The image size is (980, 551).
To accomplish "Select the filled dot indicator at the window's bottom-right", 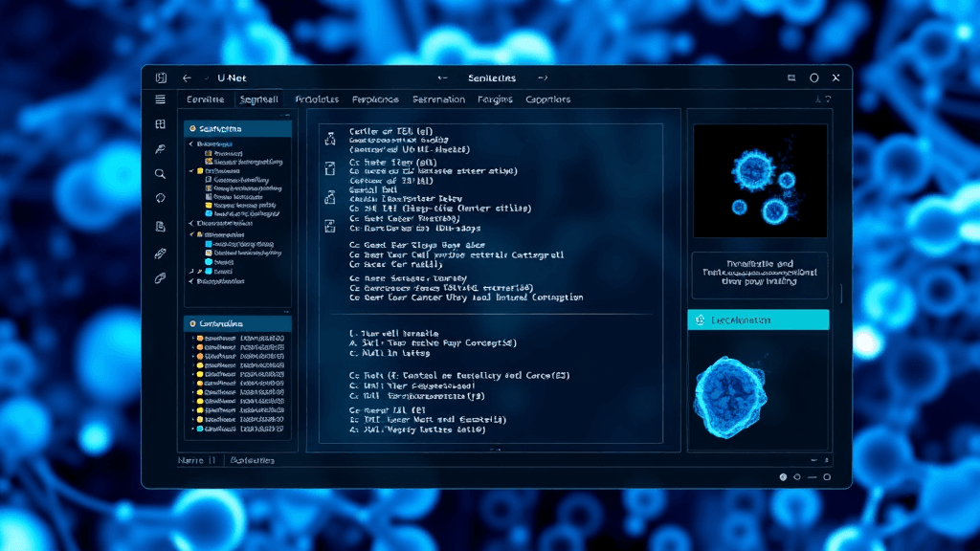I will click(783, 476).
